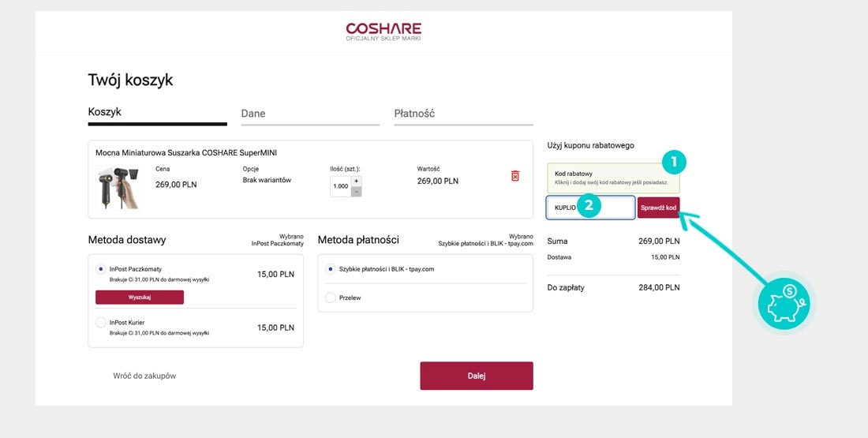Image resolution: width=868 pixels, height=438 pixels.
Task: Click the piggy bank savings icon
Action: pyautogui.click(x=783, y=303)
